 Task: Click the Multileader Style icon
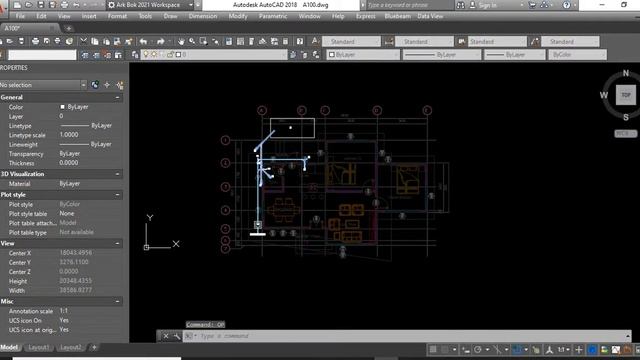[535, 41]
